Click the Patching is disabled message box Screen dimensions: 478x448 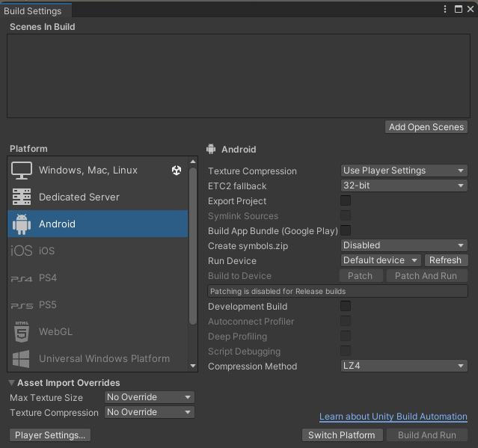[337, 291]
